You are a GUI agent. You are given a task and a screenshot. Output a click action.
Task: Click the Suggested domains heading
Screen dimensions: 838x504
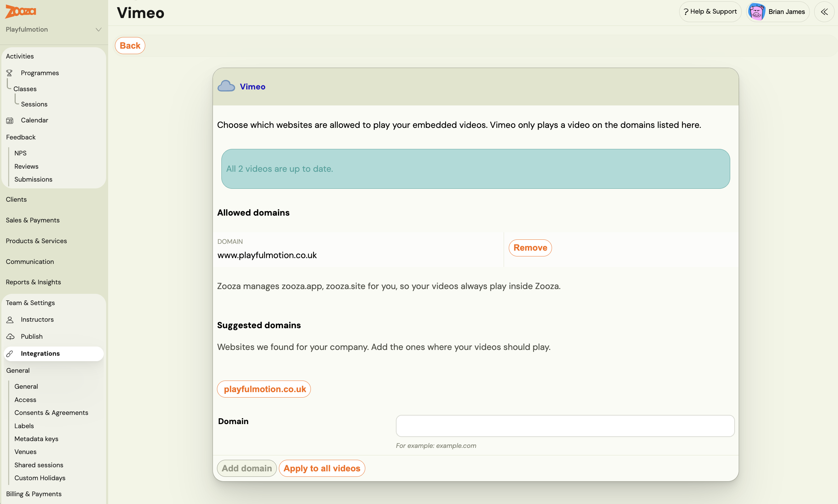click(259, 325)
